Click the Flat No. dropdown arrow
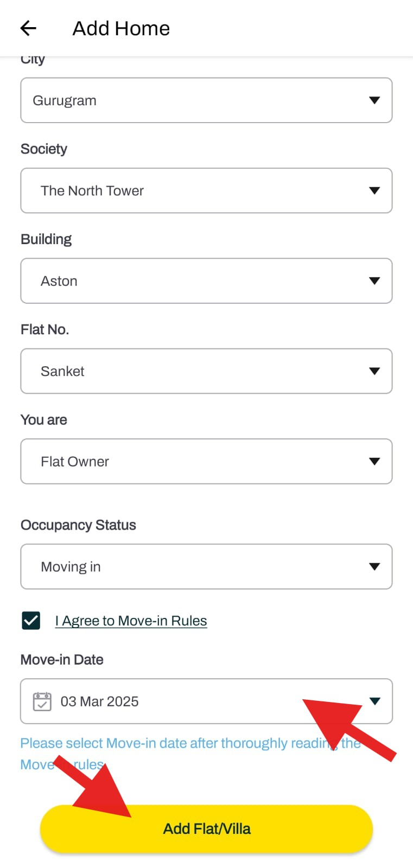The width and height of the screenshot is (413, 868). (374, 371)
